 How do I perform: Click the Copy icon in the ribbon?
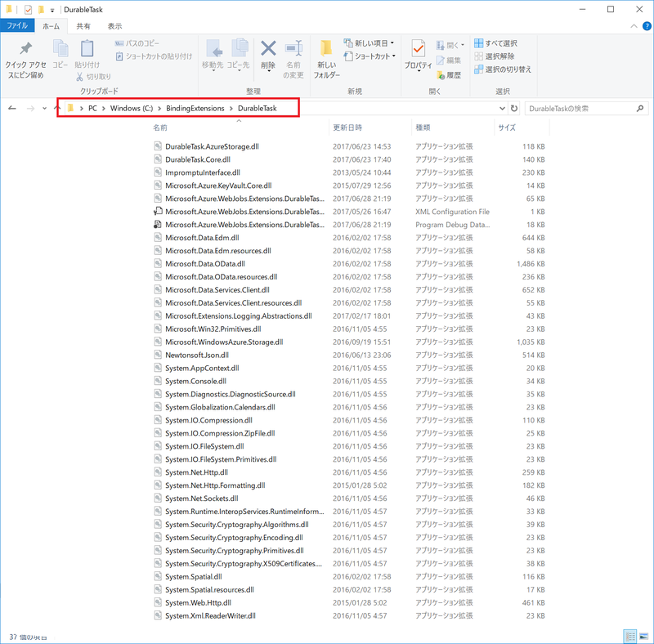point(60,48)
